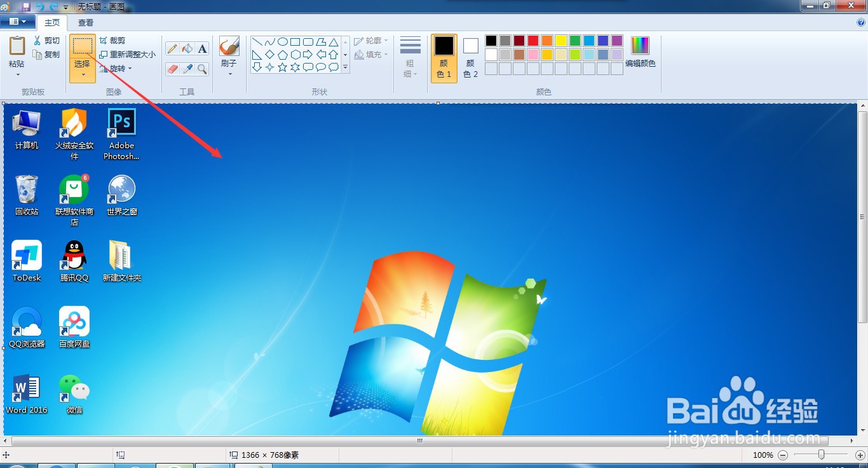Click the Brushes (刷子) tool icon
The width and height of the screenshot is (868, 468).
pyautogui.click(x=229, y=46)
